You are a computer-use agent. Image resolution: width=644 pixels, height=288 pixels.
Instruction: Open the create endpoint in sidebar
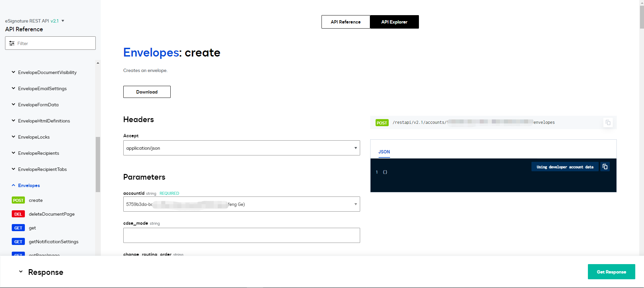coord(36,200)
